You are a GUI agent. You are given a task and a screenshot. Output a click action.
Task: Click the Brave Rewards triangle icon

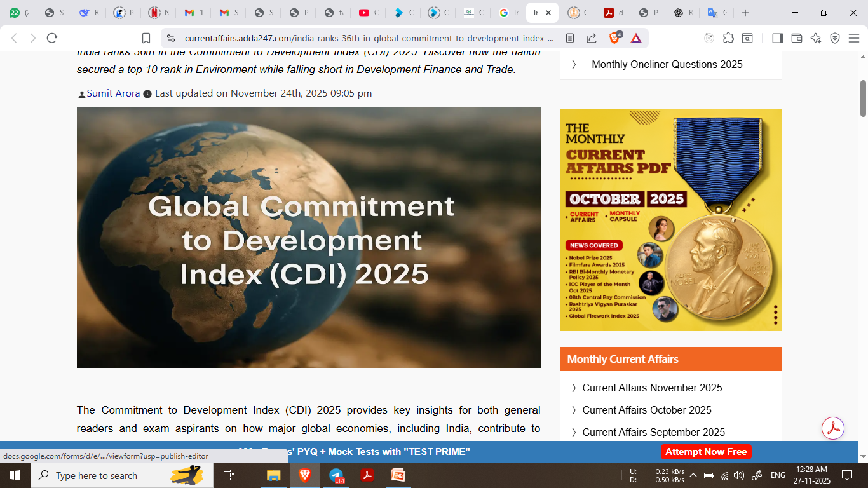[x=636, y=38]
